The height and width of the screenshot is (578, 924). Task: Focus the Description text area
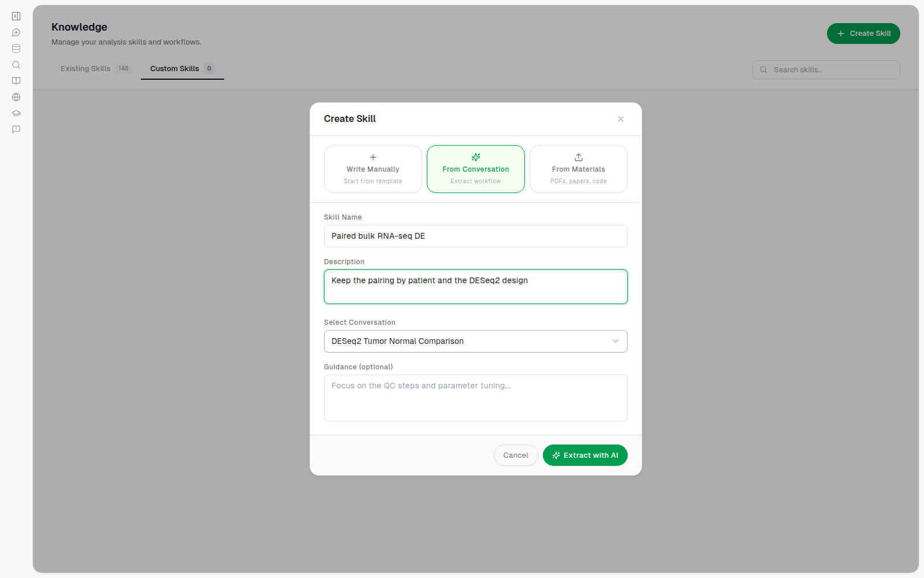tap(476, 287)
